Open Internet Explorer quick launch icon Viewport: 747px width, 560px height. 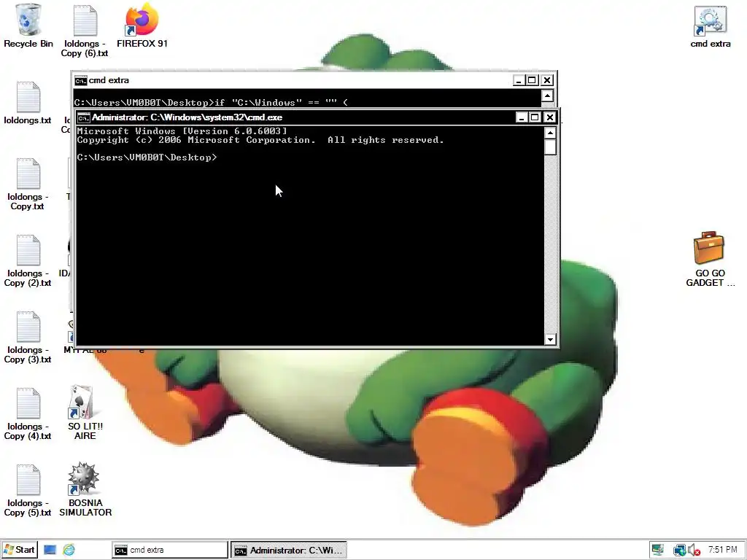click(x=69, y=550)
